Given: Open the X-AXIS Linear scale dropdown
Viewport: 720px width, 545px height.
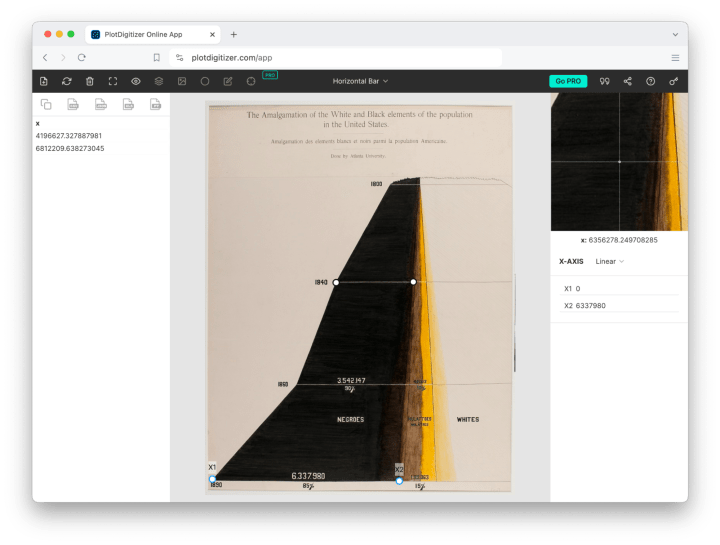Looking at the screenshot, I should [609, 261].
